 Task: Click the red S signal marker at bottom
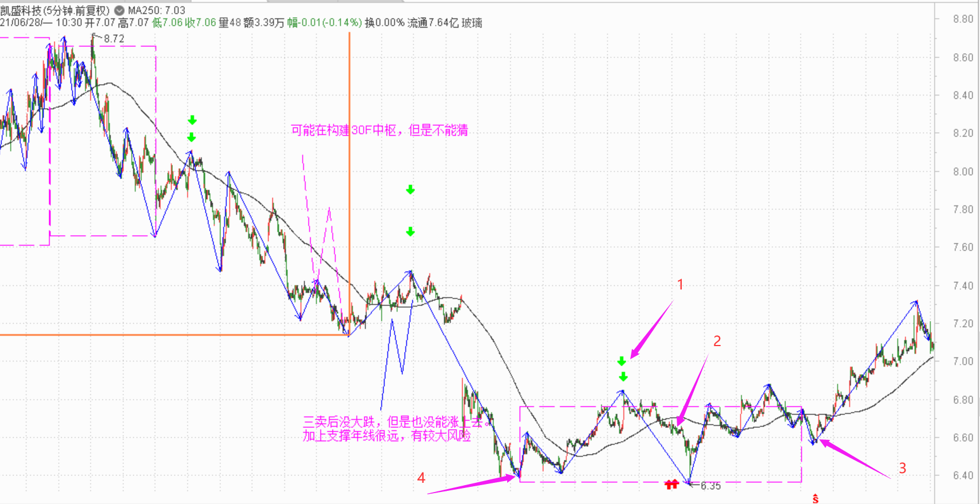point(815,499)
